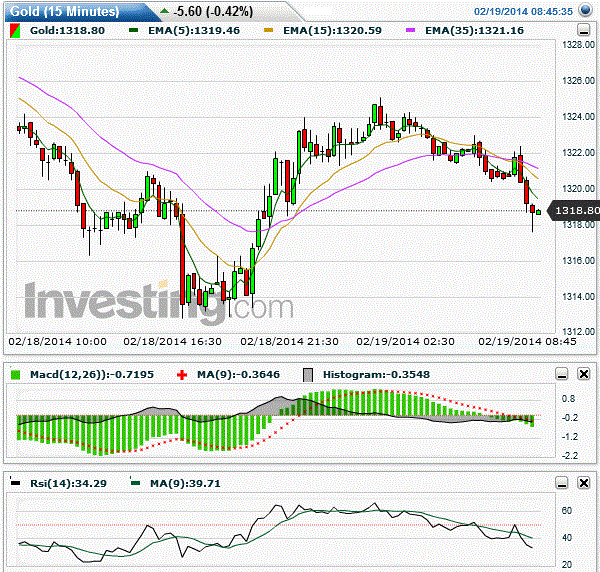Click the 02/18/2014 21:30 time axis label
Screen dimensions: 600x572
tap(290, 341)
